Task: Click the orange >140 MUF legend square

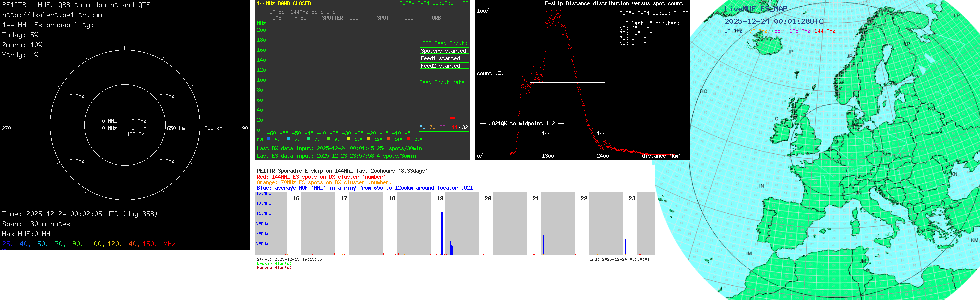Action: 389,139
